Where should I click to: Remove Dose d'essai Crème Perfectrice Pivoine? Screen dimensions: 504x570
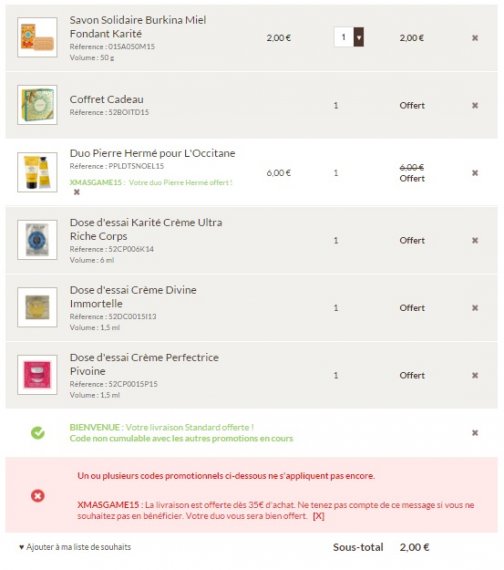[x=475, y=375]
